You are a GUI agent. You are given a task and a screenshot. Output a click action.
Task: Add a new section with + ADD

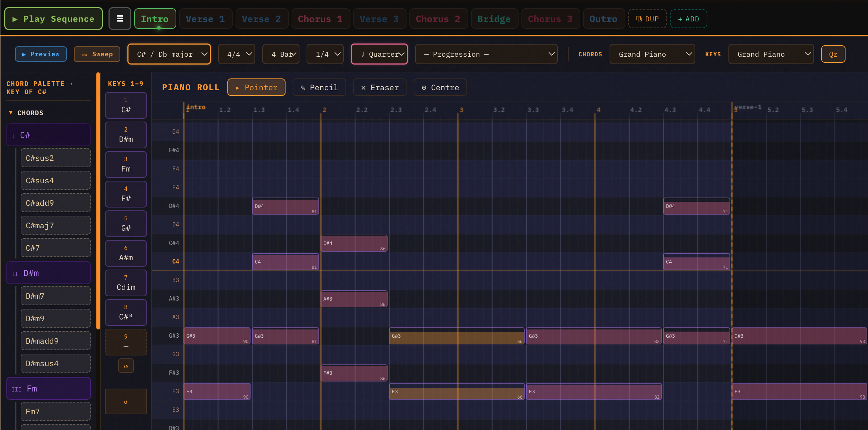tap(688, 19)
